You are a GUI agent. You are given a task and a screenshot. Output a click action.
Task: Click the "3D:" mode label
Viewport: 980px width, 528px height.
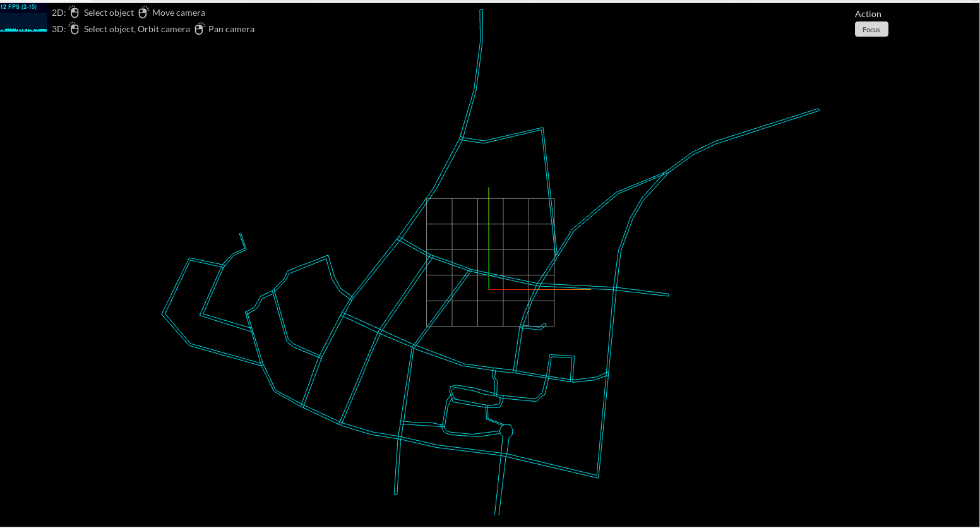59,29
